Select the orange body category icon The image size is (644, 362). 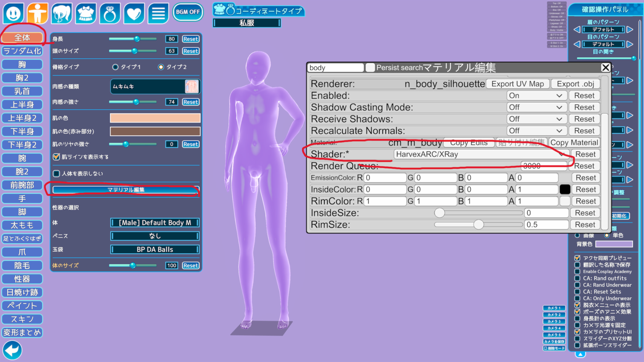(x=38, y=13)
